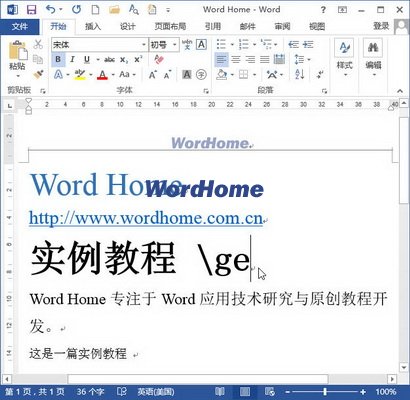Toggle superscript formatting

pyautogui.click(x=138, y=60)
